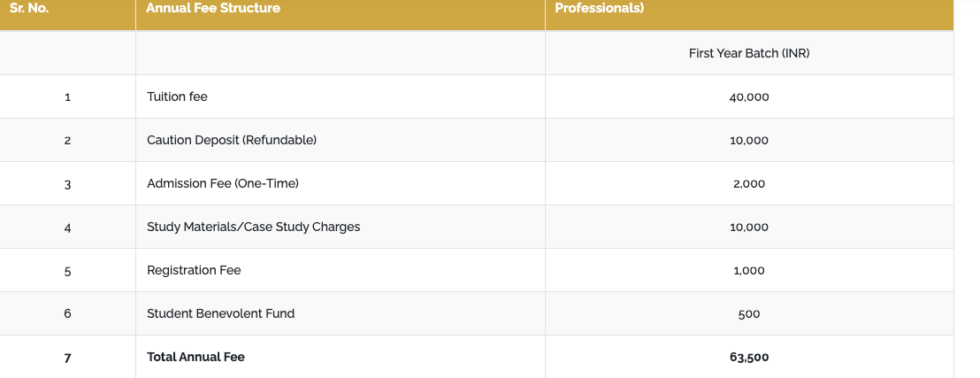Click serial number 7 in the total row

click(x=67, y=358)
